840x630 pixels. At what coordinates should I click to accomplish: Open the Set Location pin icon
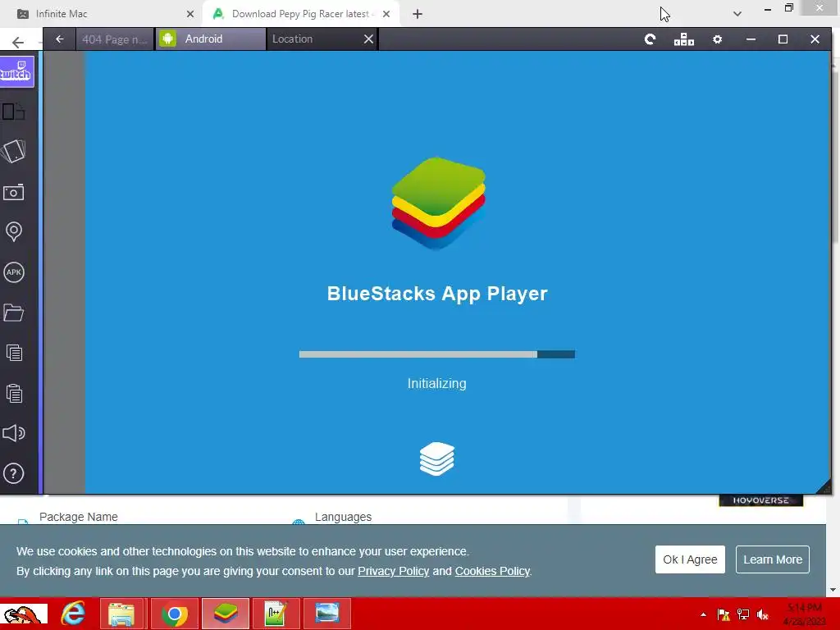click(x=13, y=232)
